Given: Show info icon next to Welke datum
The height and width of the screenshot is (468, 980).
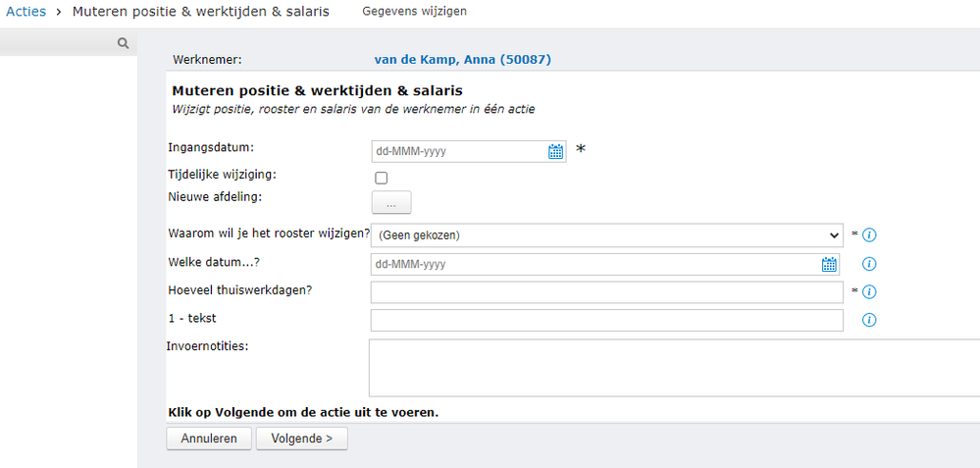Looking at the screenshot, I should click(868, 264).
